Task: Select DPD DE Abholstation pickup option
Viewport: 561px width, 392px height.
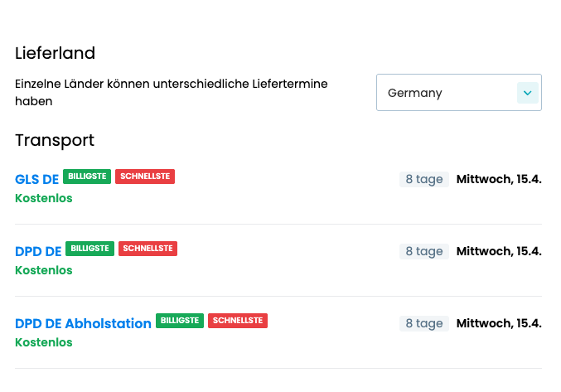Action: pos(83,323)
